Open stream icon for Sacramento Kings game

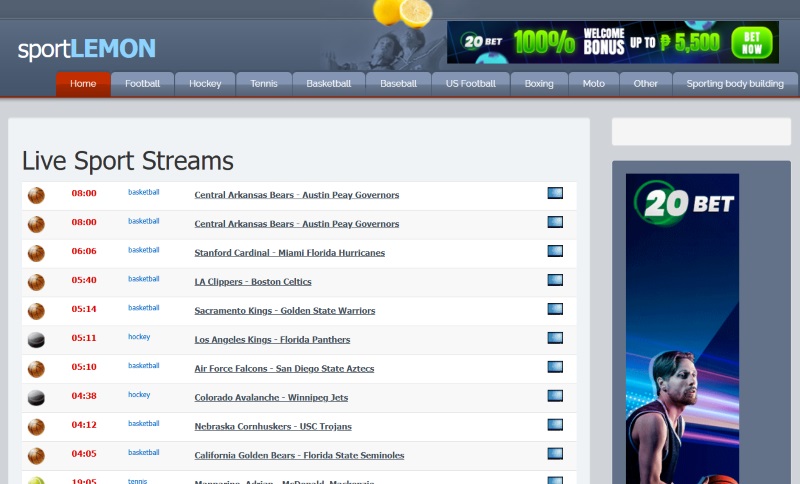pos(555,309)
